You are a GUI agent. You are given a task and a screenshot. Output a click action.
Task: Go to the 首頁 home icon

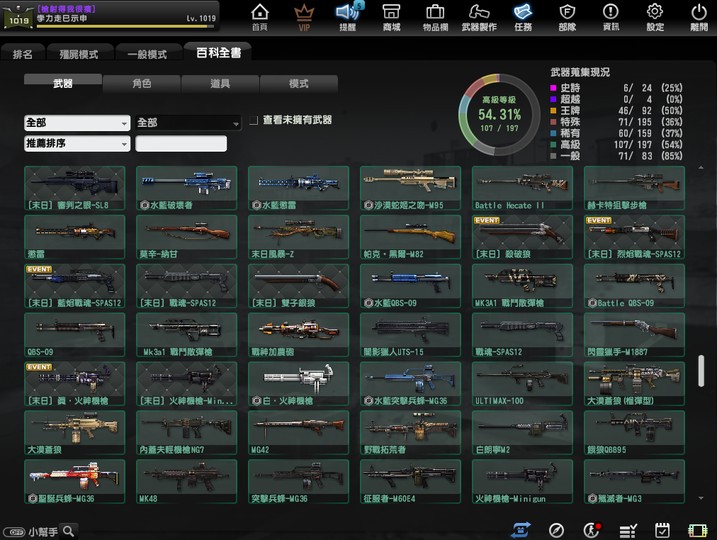tap(260, 16)
